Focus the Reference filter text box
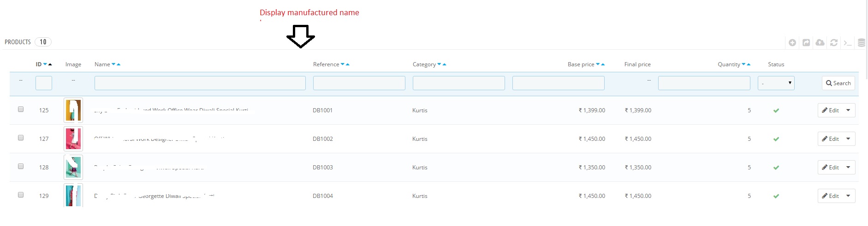 point(359,83)
